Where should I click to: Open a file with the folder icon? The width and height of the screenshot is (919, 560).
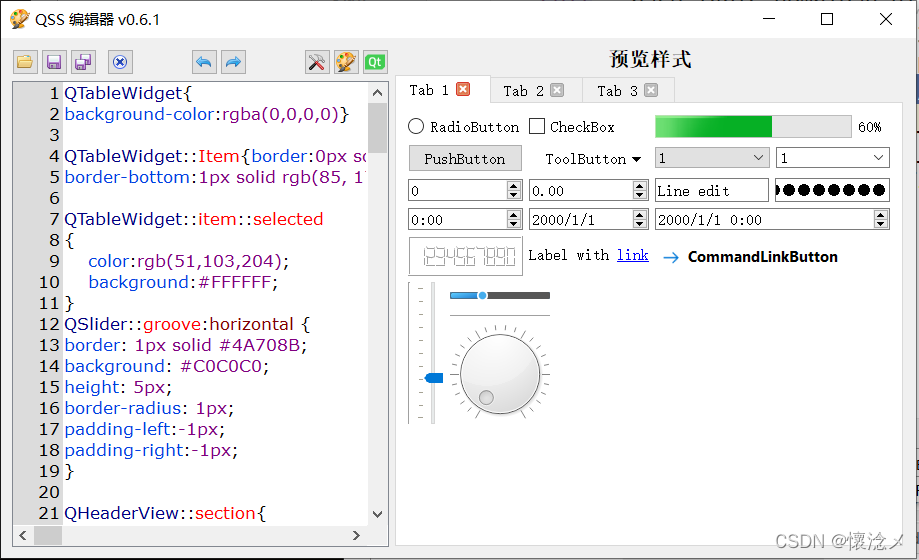click(25, 62)
